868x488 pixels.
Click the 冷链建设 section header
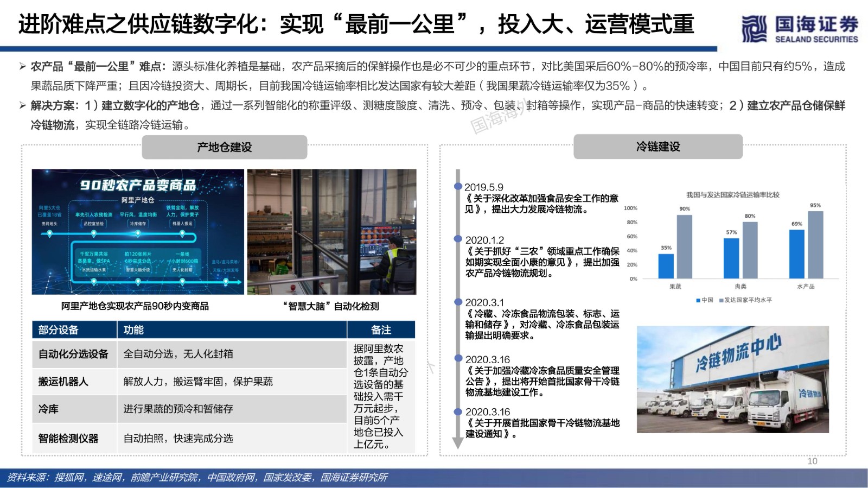[658, 147]
